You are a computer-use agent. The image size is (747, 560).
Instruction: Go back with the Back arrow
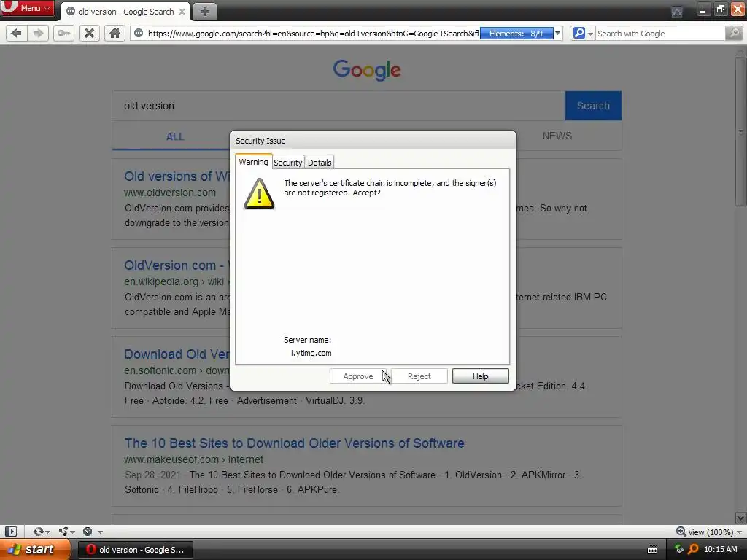16,34
